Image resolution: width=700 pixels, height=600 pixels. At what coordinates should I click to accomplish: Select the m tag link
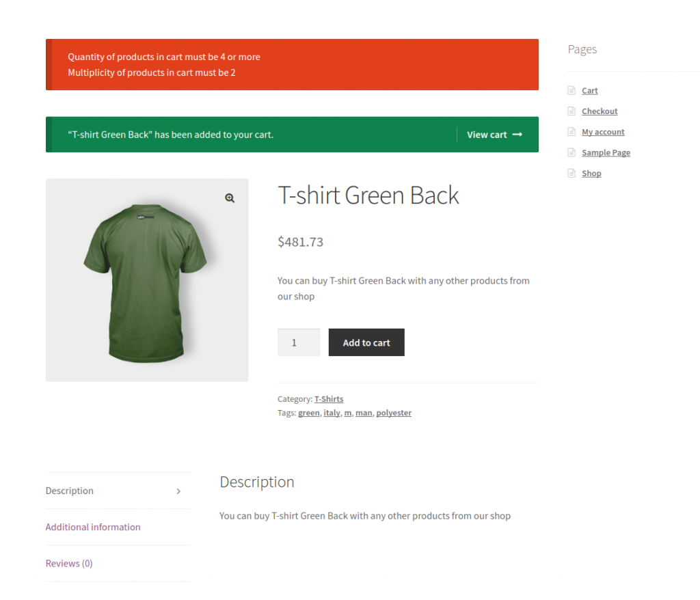[348, 413]
